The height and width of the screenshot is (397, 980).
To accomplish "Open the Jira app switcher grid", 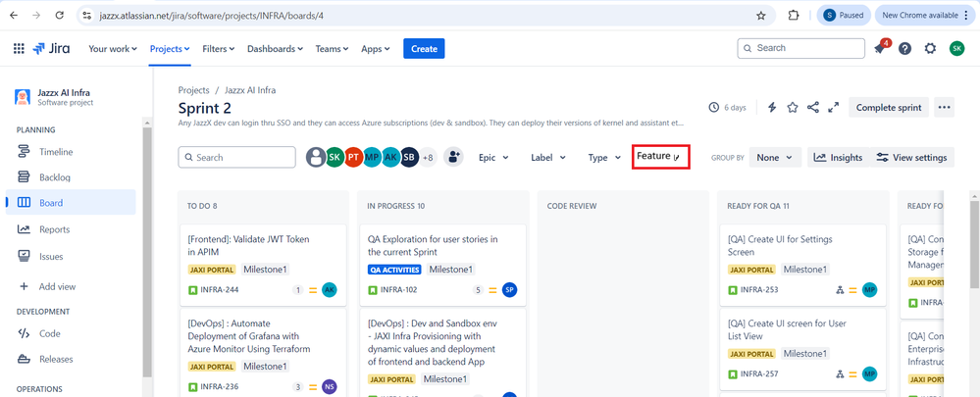I will 19,49.
